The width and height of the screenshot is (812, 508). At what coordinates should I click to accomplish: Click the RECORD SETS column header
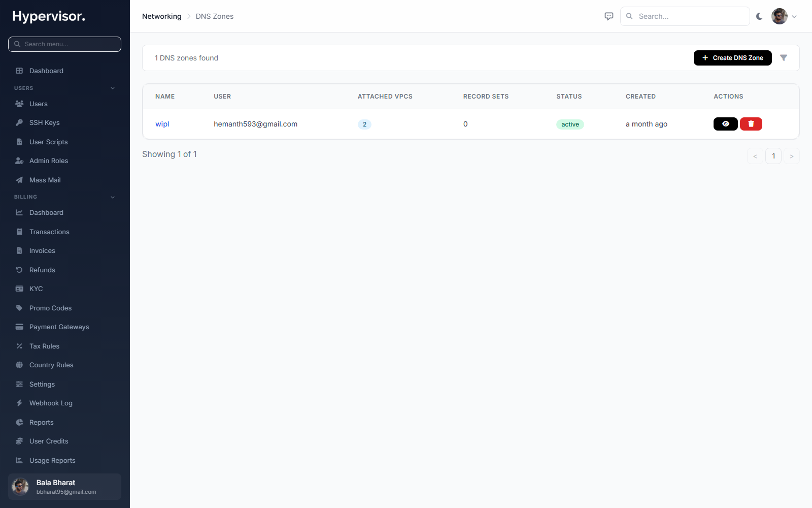click(486, 97)
